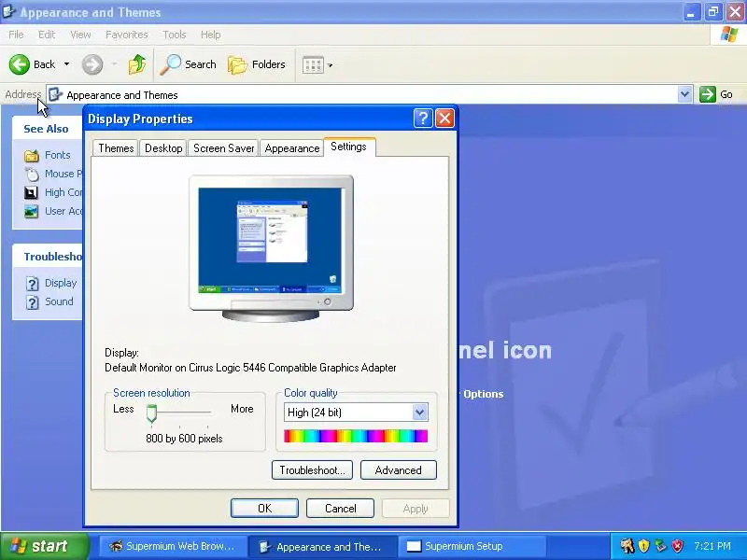747x560 pixels.
Task: Click the Views icon in toolbar
Action: [313, 64]
